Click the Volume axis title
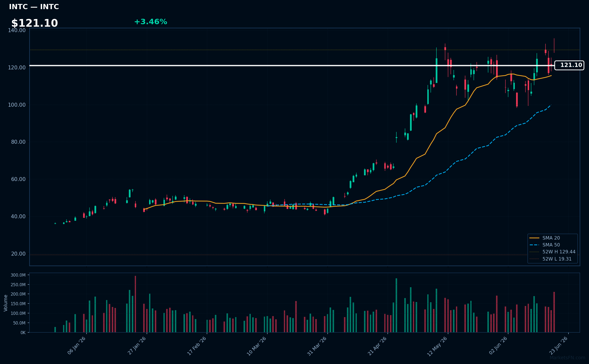 point(6,303)
